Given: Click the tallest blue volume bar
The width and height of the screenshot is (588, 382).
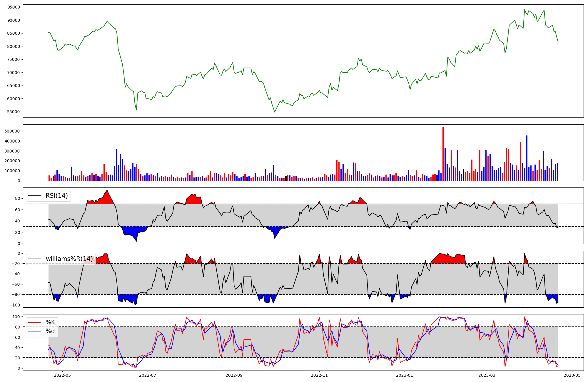Looking at the screenshot, I should (x=527, y=158).
